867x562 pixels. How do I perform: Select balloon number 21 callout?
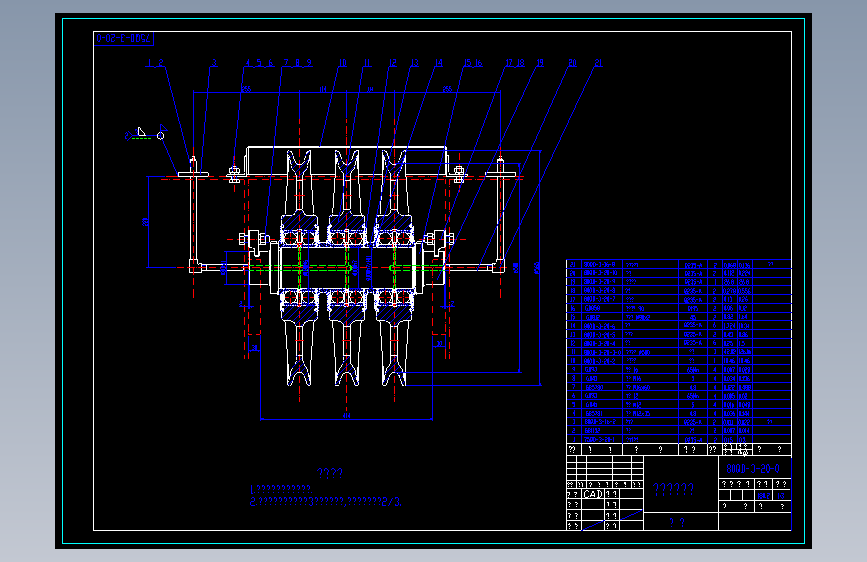point(598,63)
